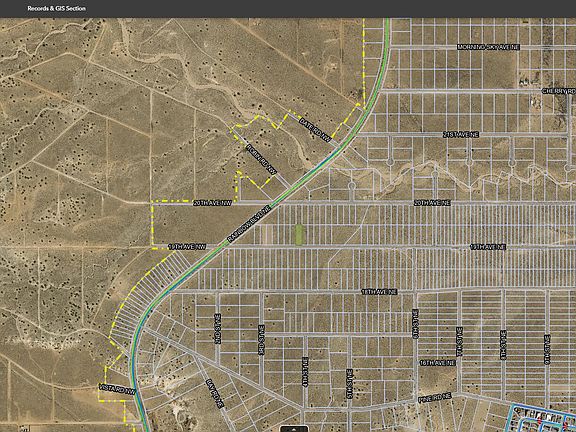
Task: Click the RAINBOW BLVD NE road label
Action: tap(249, 224)
